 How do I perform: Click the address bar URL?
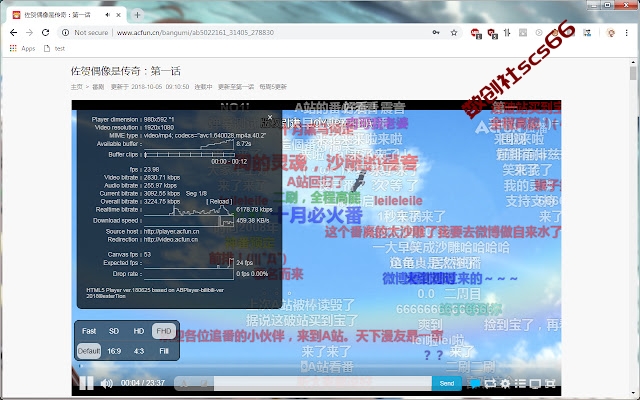195,32
